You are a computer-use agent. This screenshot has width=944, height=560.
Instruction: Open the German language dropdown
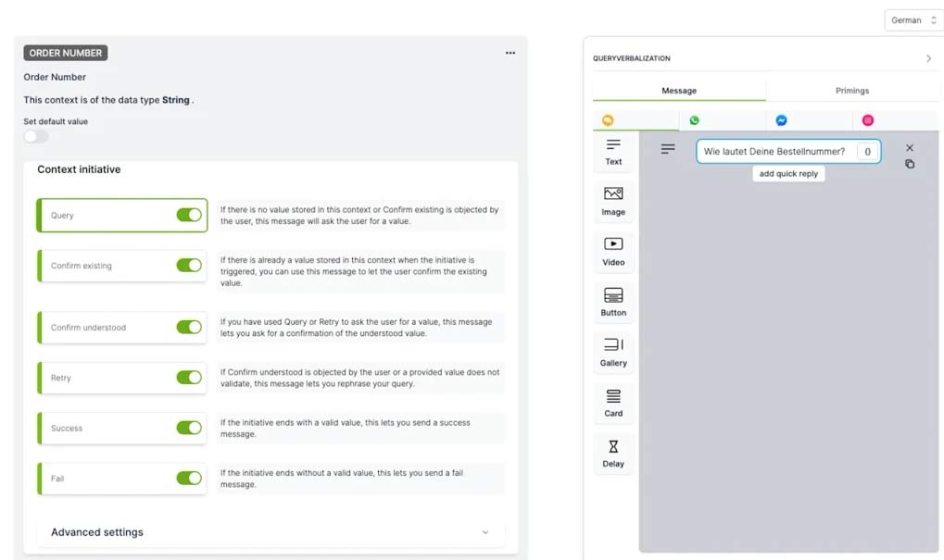coord(913,19)
